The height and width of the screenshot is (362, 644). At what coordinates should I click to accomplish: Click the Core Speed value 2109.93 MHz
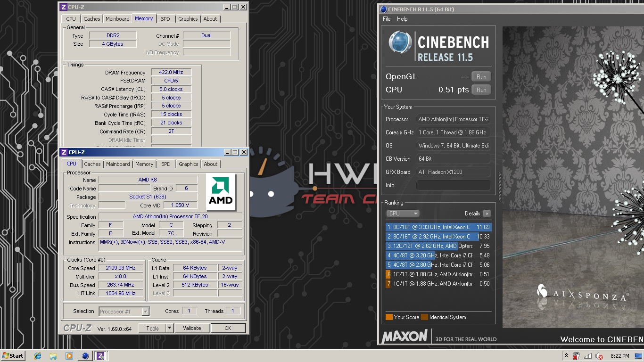(x=120, y=268)
